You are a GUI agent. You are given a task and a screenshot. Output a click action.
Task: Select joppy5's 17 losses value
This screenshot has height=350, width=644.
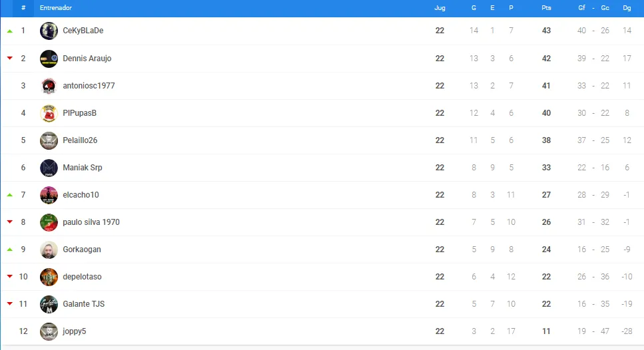click(511, 331)
